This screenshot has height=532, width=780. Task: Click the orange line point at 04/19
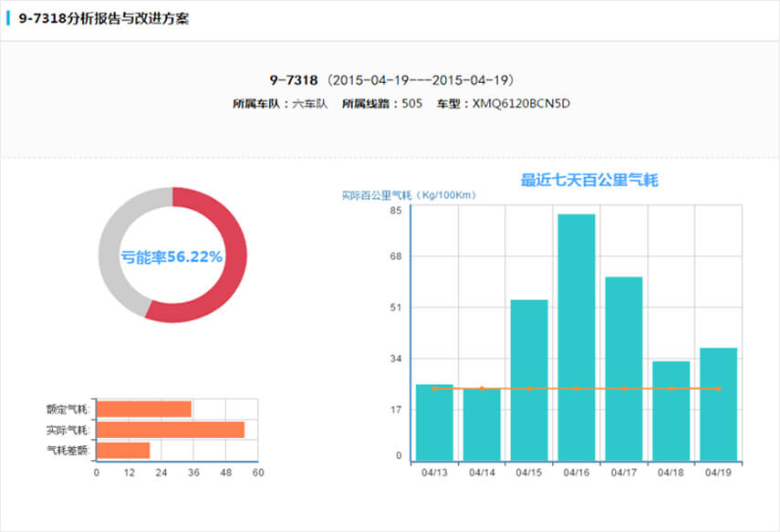[718, 389]
